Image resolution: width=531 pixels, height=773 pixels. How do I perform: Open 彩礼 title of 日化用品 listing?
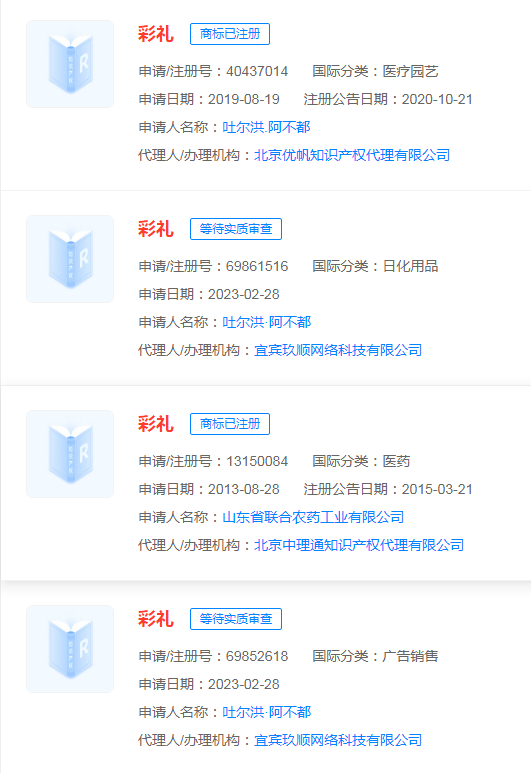tap(156, 229)
